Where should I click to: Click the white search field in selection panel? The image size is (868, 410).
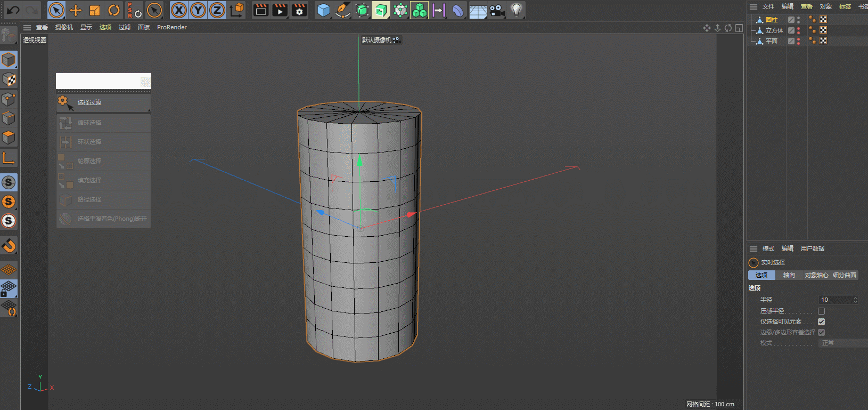click(x=98, y=81)
